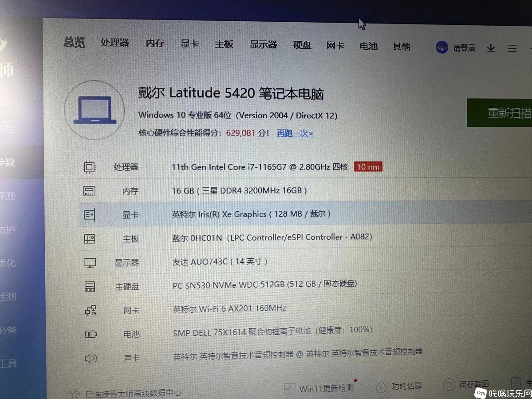532x399 pixels.
Task: Select the 友达 AUO743C display text
Action: (220, 261)
